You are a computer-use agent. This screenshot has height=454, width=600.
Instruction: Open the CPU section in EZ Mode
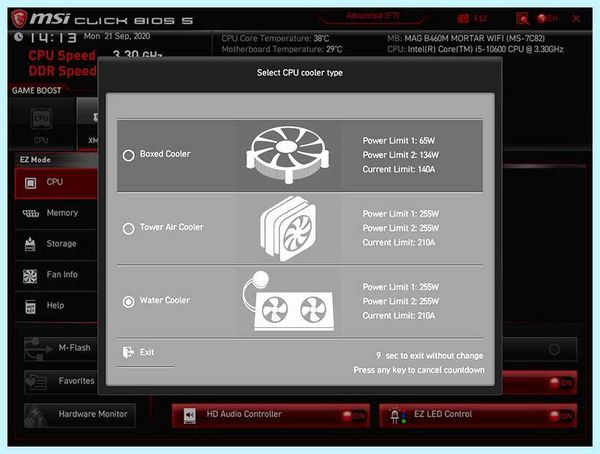click(x=56, y=183)
